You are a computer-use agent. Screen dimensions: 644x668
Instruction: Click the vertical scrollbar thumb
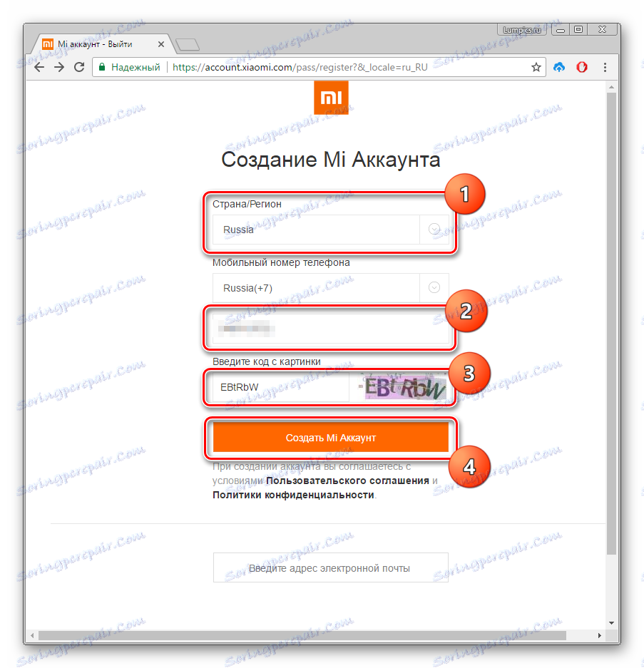[612, 324]
